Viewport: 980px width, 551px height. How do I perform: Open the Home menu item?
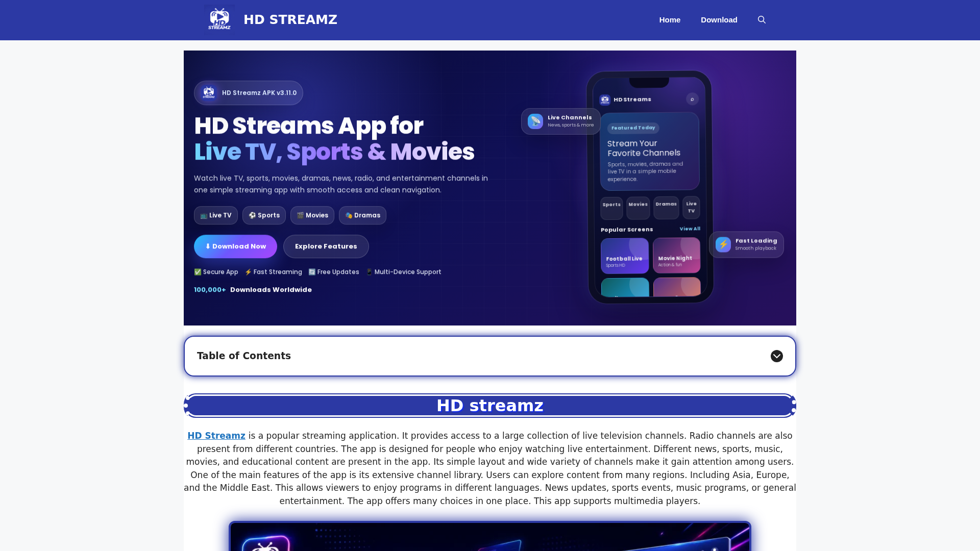pyautogui.click(x=670, y=20)
